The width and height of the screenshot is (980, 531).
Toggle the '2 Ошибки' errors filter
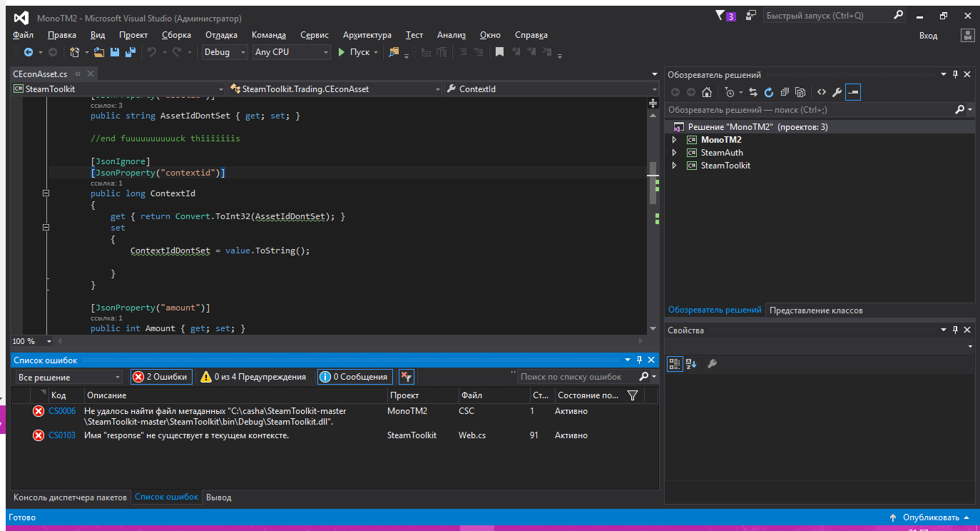point(161,377)
